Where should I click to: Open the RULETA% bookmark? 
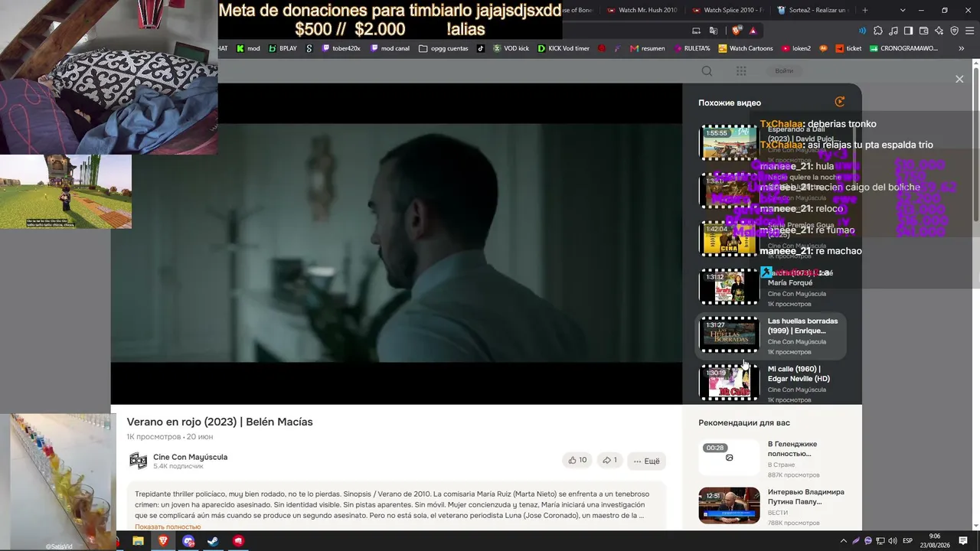click(691, 48)
